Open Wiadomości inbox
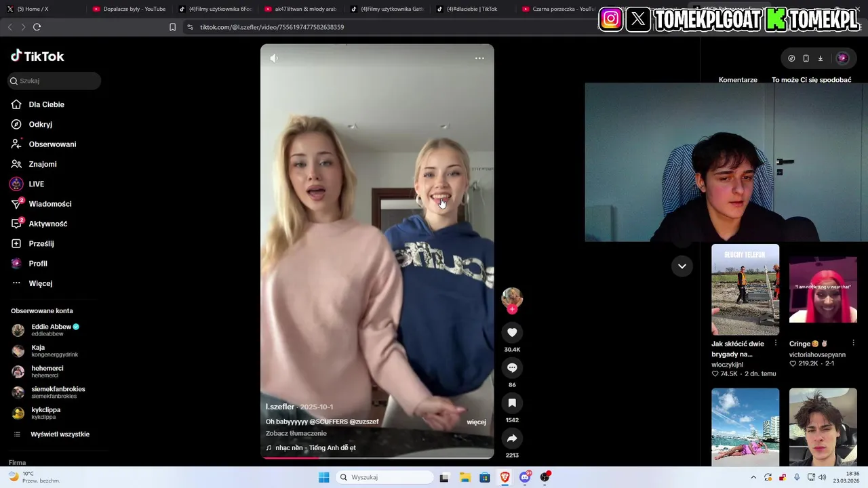Screen dimensions: 868x488 click(x=41, y=204)
